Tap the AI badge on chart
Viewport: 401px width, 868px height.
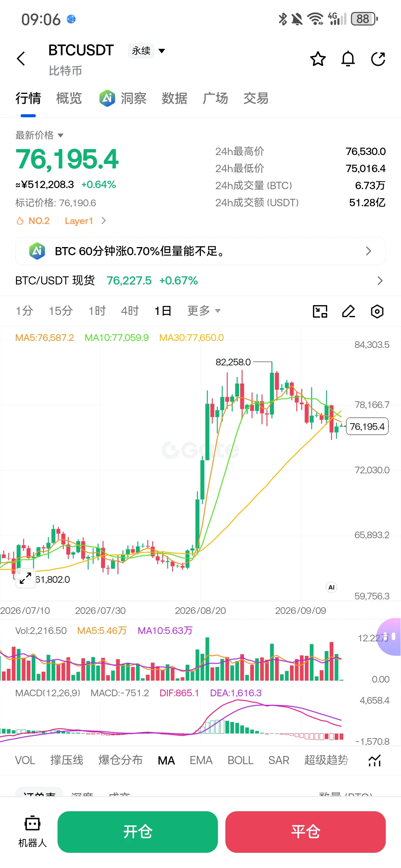tap(331, 587)
